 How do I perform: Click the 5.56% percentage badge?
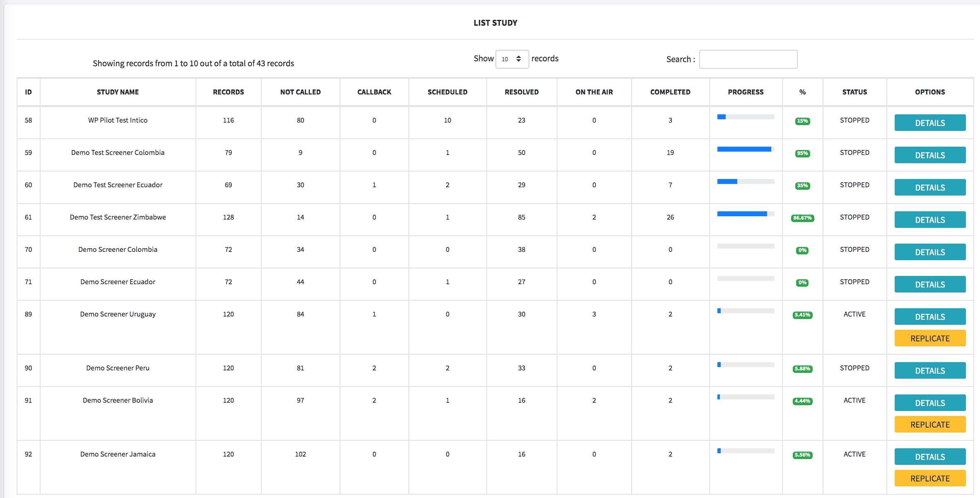pos(802,455)
